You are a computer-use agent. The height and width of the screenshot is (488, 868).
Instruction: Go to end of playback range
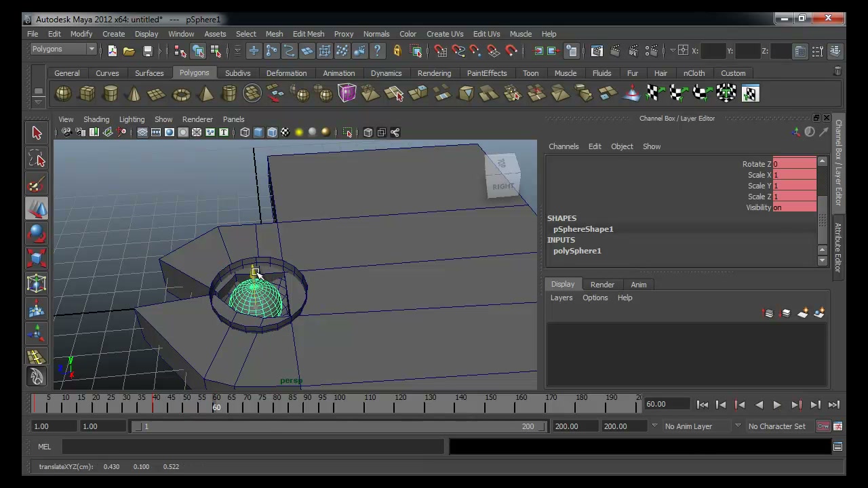pos(834,405)
